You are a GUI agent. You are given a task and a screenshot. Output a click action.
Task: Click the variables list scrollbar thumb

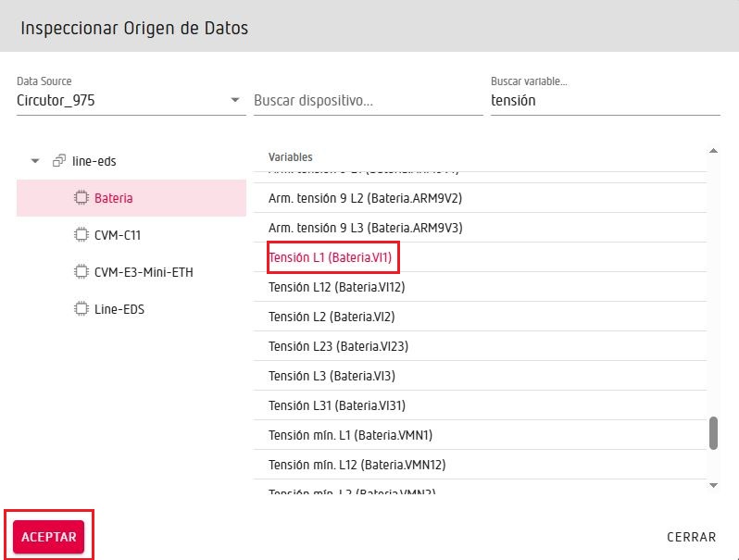(x=713, y=433)
